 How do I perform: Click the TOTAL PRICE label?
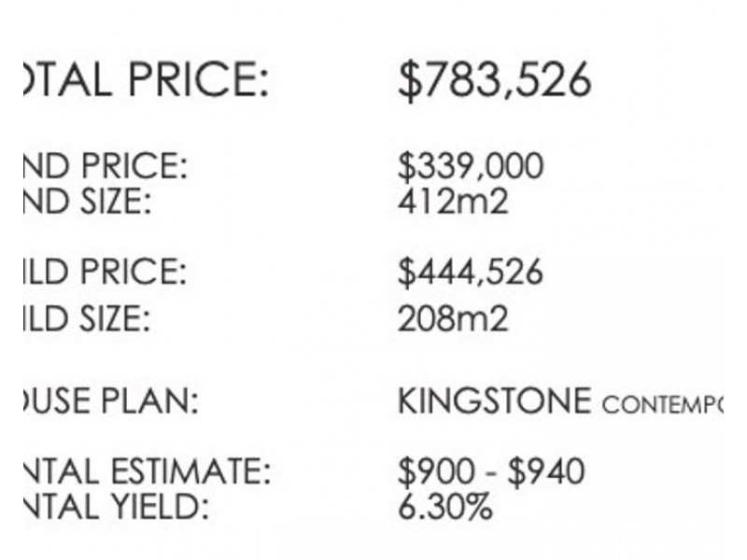click(x=145, y=80)
